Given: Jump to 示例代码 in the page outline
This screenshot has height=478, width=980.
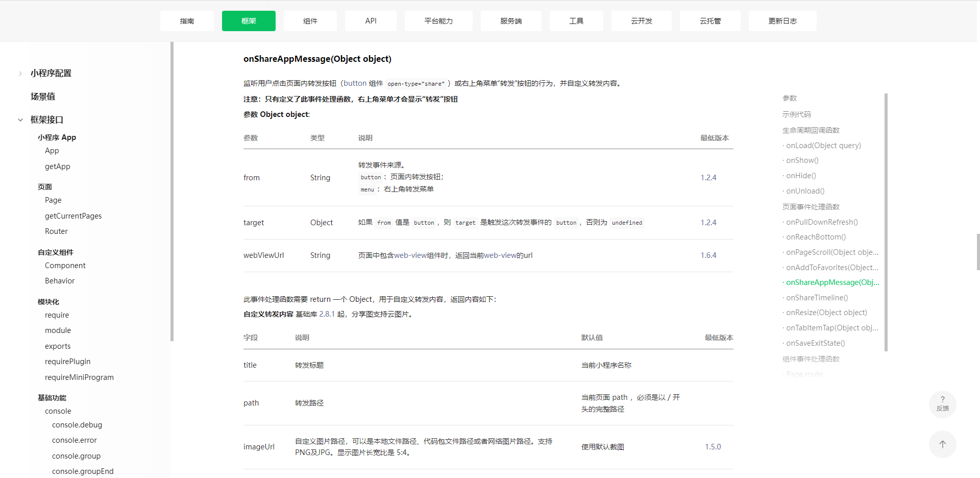Looking at the screenshot, I should click(x=797, y=114).
